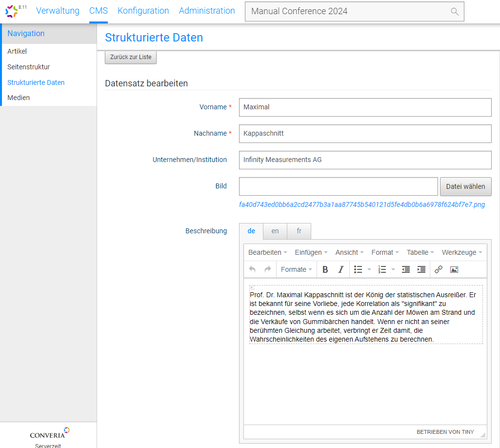
Task: Expand the numbered list style arrow
Action: point(394,269)
